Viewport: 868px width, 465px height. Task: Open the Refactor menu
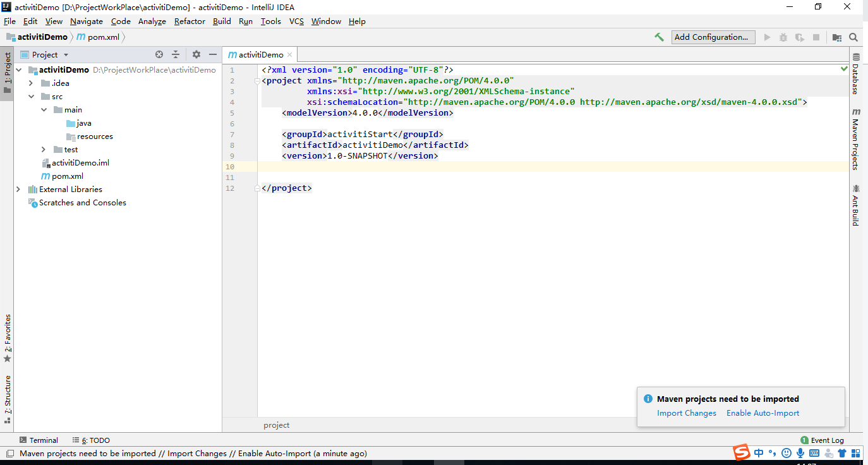coord(190,21)
